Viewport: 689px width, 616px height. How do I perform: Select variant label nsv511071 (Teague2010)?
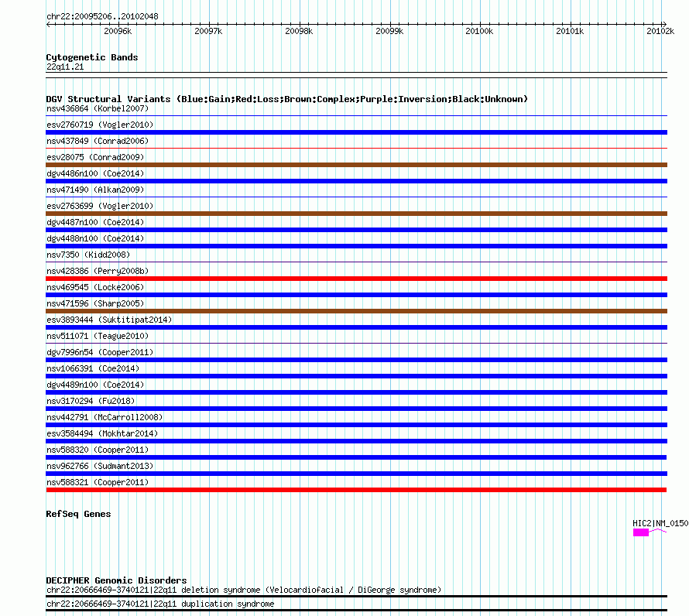98,336
